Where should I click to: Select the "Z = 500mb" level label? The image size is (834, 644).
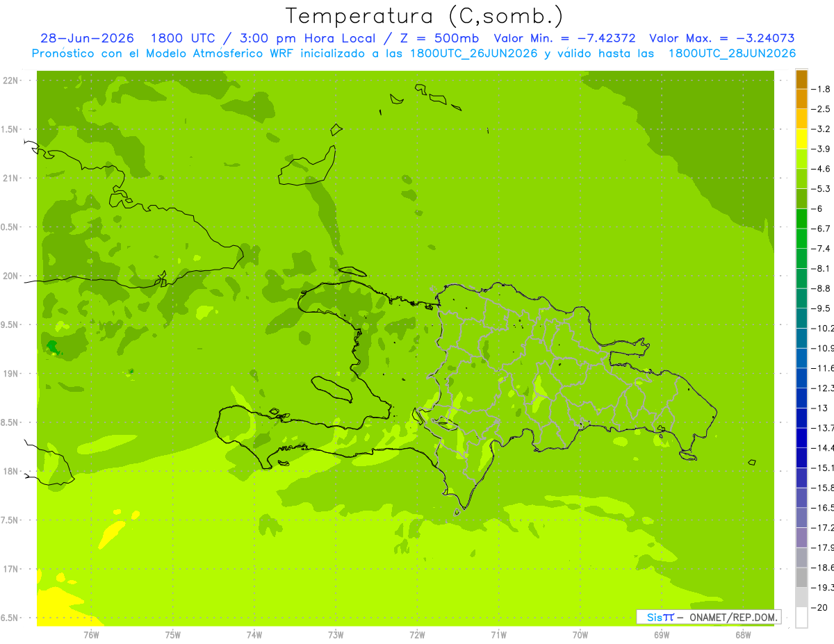click(x=439, y=38)
